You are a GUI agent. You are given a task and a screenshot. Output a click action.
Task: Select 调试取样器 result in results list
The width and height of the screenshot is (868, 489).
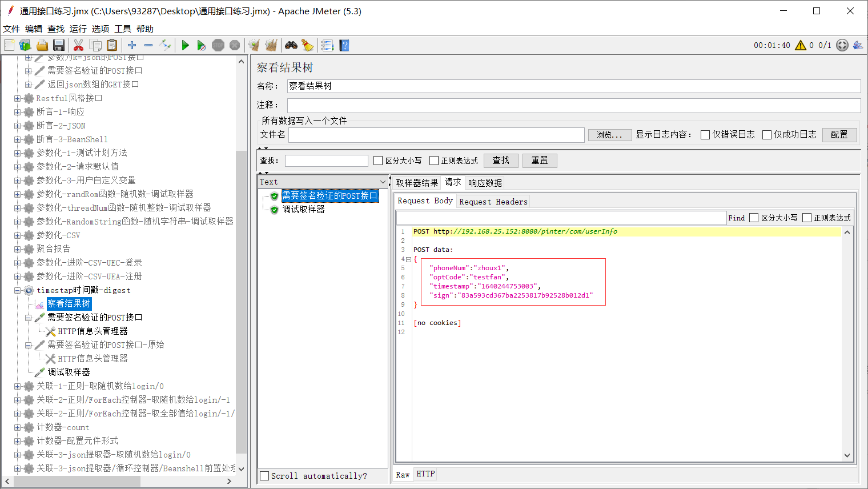[x=304, y=209]
